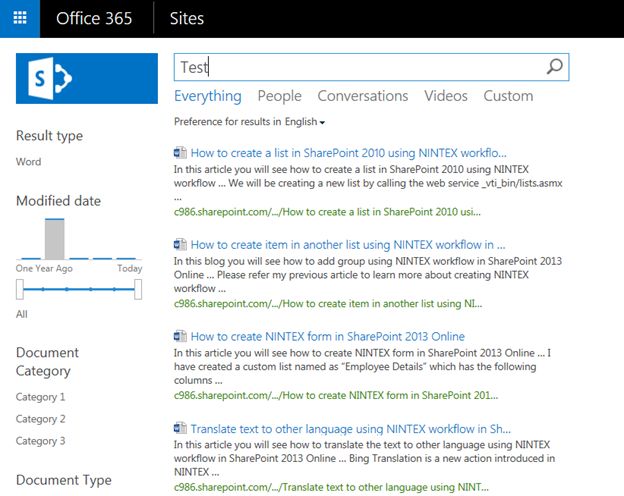624x496 pixels.
Task: Open the Office 365 app launcher grid
Action: (20, 19)
